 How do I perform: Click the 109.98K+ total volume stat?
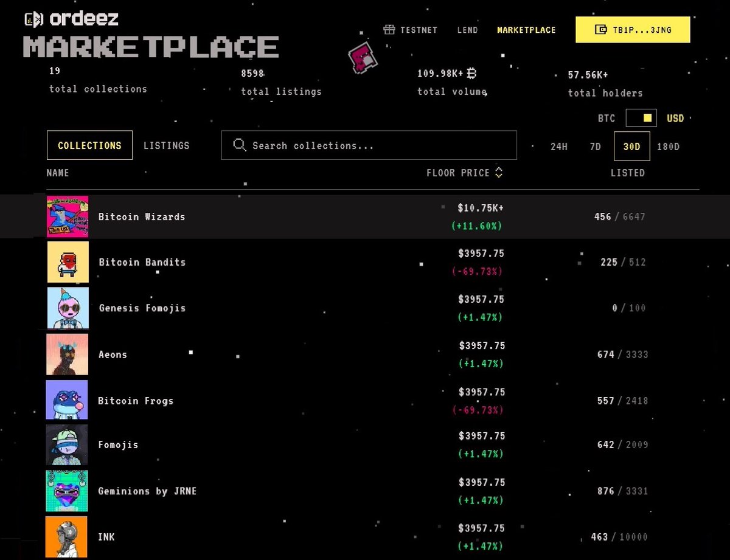point(452,83)
